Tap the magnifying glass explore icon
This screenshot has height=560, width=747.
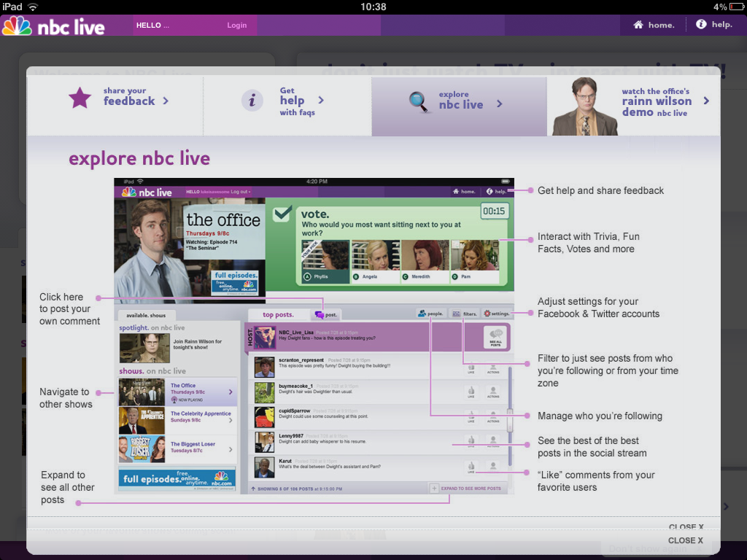tap(419, 101)
